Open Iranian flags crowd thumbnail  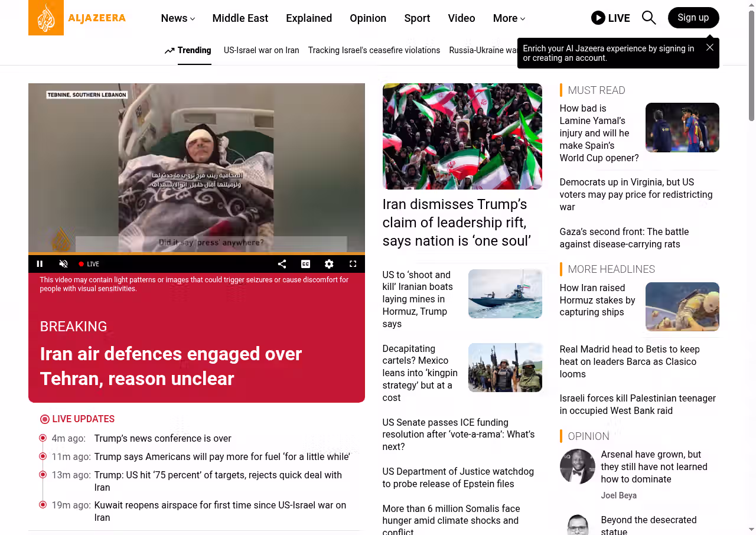[x=462, y=136]
